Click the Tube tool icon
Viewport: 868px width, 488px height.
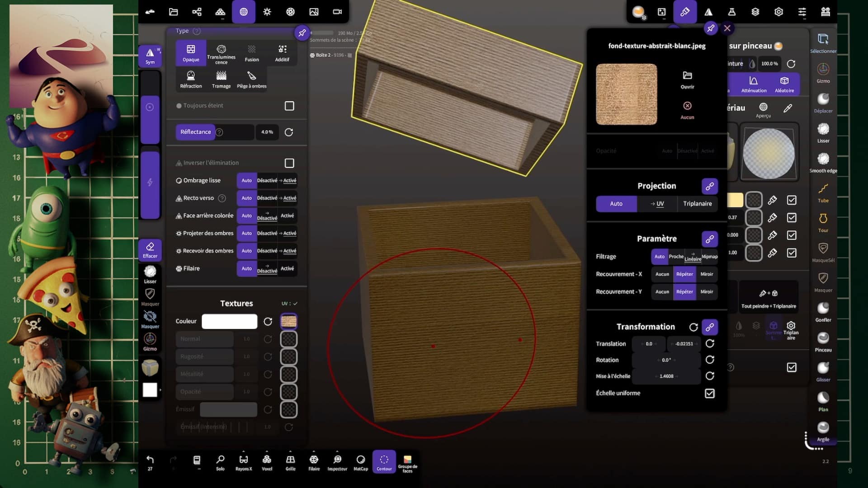coord(823,192)
